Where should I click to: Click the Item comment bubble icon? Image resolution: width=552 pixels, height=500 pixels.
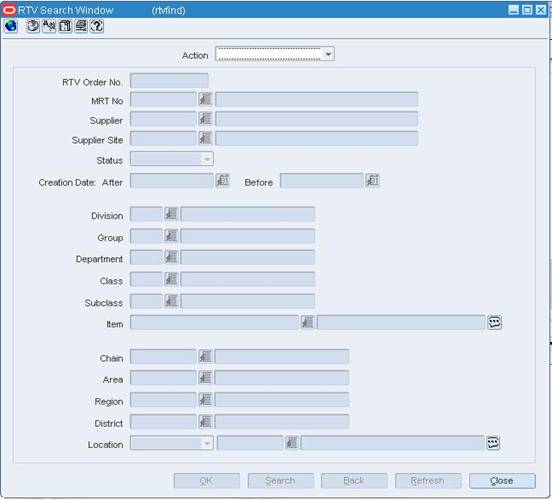495,322
